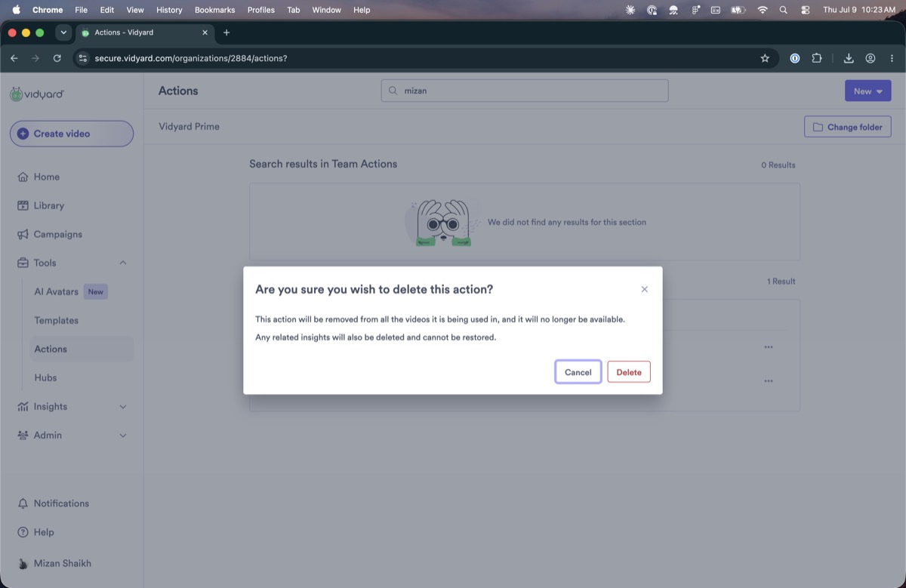
Task: Expand the Admin section chevron
Action: [123, 436]
